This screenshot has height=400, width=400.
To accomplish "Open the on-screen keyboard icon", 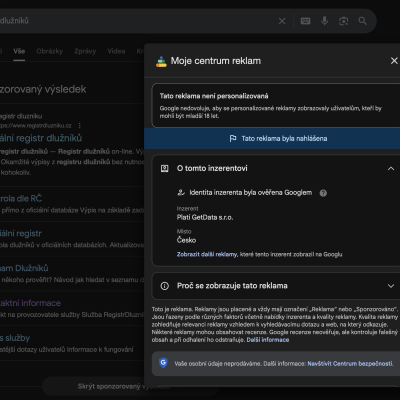I will point(305,21).
